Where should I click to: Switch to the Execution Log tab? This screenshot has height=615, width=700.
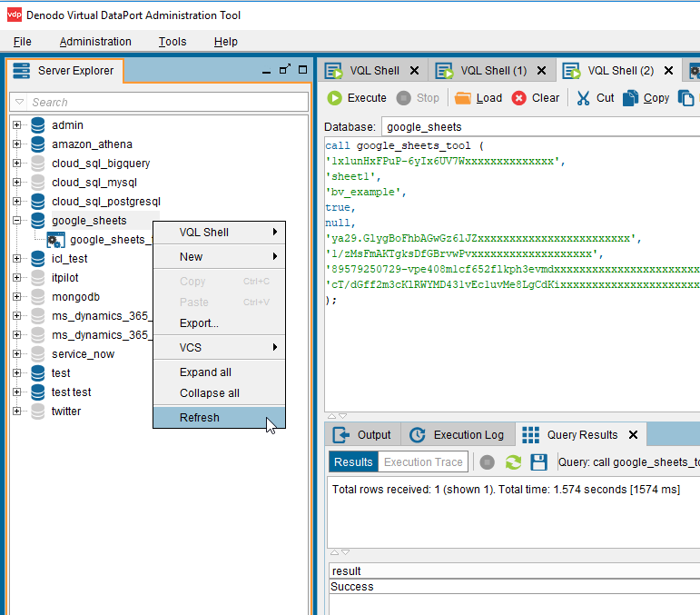pyautogui.click(x=457, y=434)
